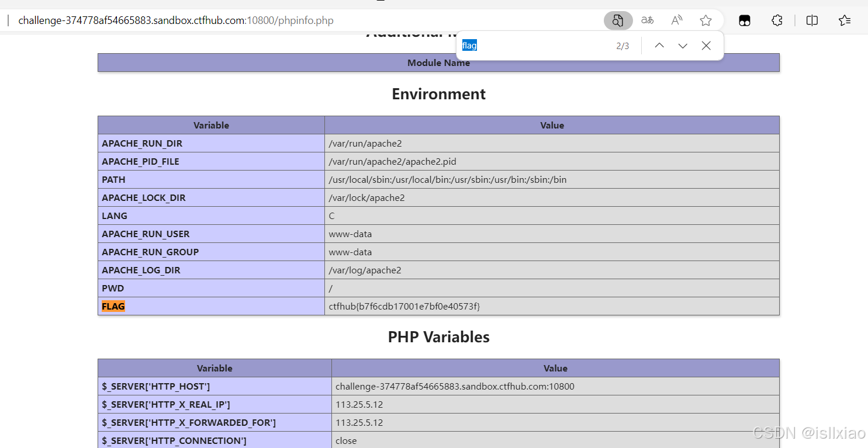Click the Environment section heading
Screen dimensions: 868x448
(438, 93)
